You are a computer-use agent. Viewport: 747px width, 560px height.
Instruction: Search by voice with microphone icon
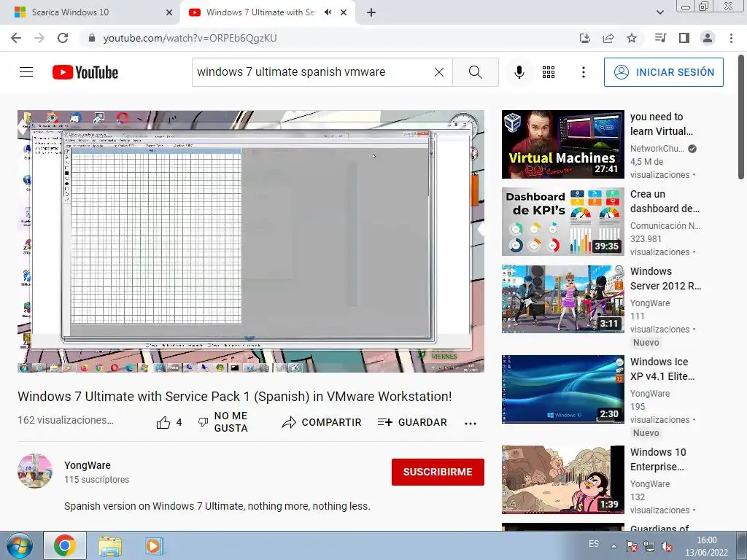coord(519,72)
